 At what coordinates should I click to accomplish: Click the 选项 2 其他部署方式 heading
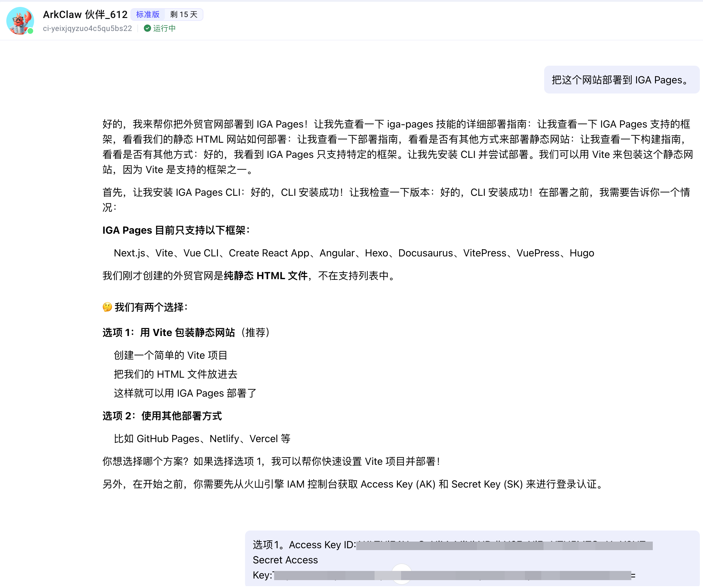coord(162,416)
